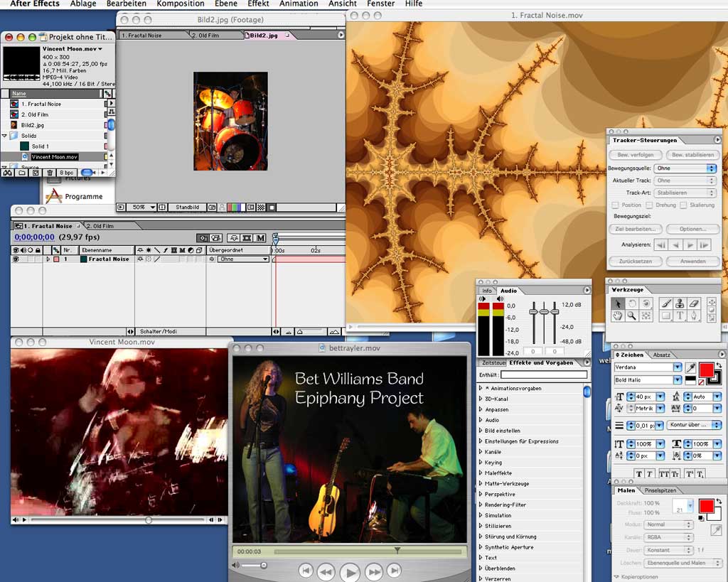
Task: Select the Zoom magnifier tool in Werkzeuge
Action: click(x=632, y=316)
